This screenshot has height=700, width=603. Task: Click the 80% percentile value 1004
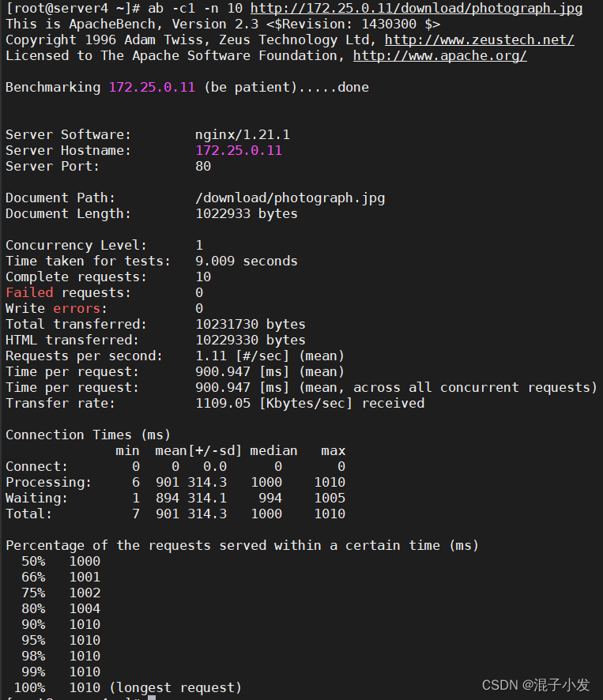85,609
